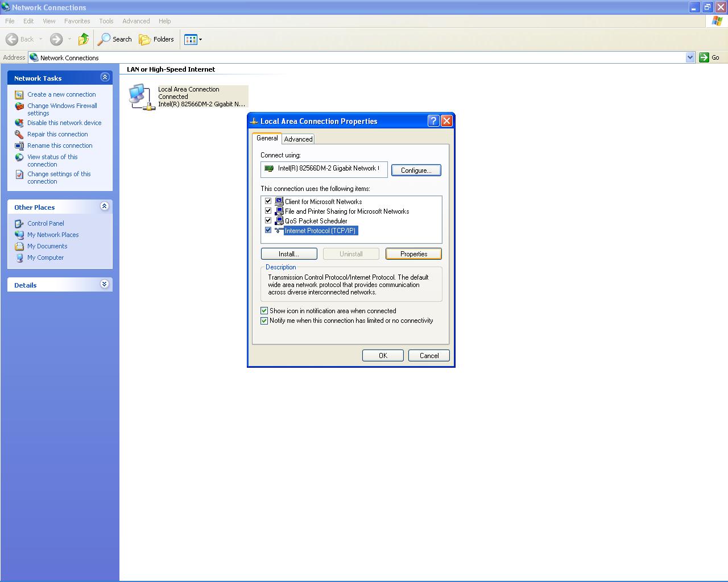Viewport: 728px width, 582px height.
Task: Click the Control Panel icon
Action: (19, 223)
